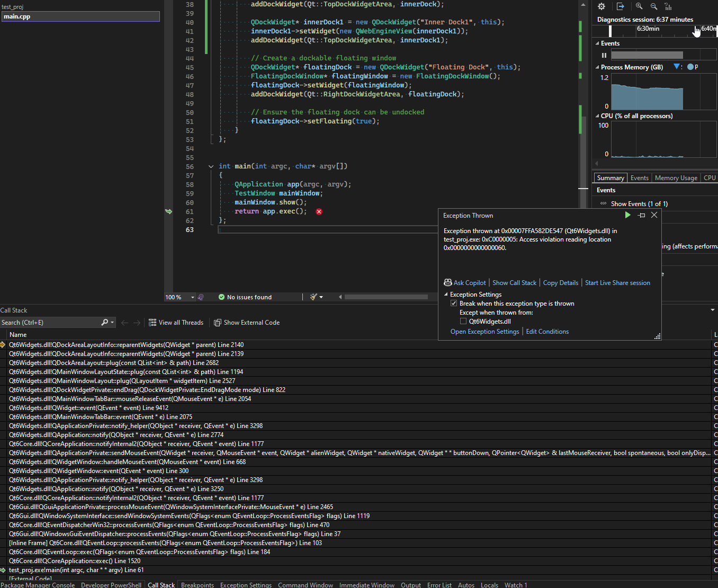
Task: Click View all Threads button
Action: [176, 323]
